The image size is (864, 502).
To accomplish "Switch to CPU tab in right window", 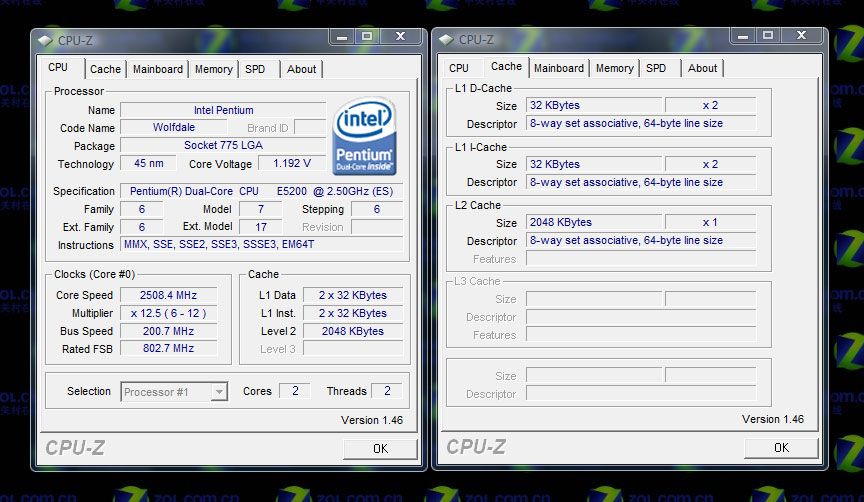I will click(458, 68).
